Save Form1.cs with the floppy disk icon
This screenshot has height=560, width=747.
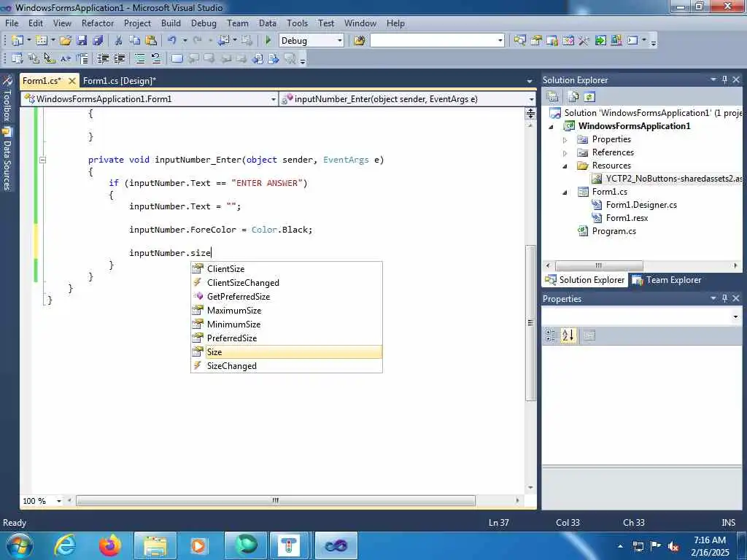click(82, 41)
